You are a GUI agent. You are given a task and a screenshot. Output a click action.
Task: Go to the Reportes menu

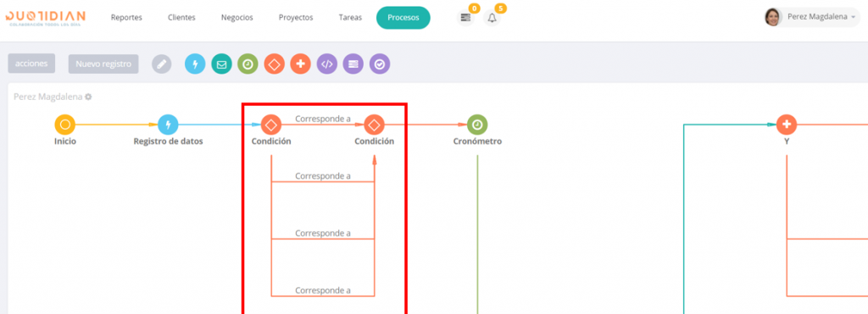coord(126,18)
